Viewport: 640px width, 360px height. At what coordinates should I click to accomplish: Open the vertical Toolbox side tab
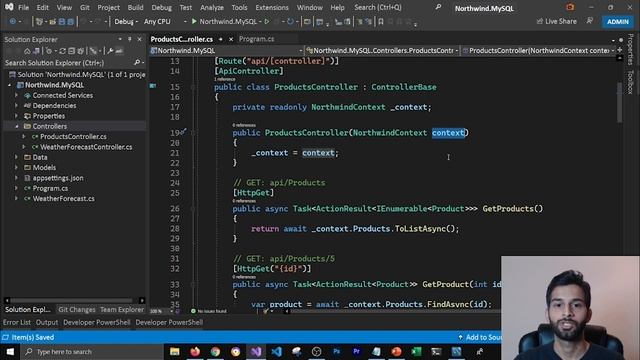point(631,82)
